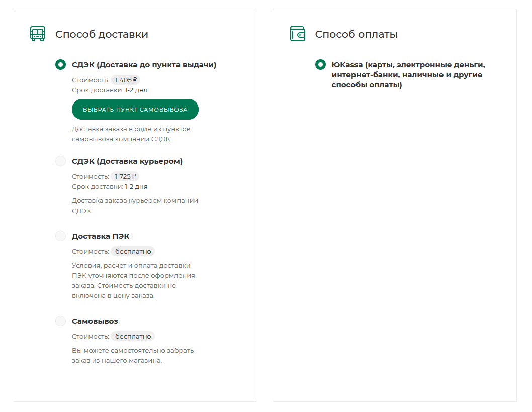Click the Доставка ПЭК label

pyautogui.click(x=101, y=236)
